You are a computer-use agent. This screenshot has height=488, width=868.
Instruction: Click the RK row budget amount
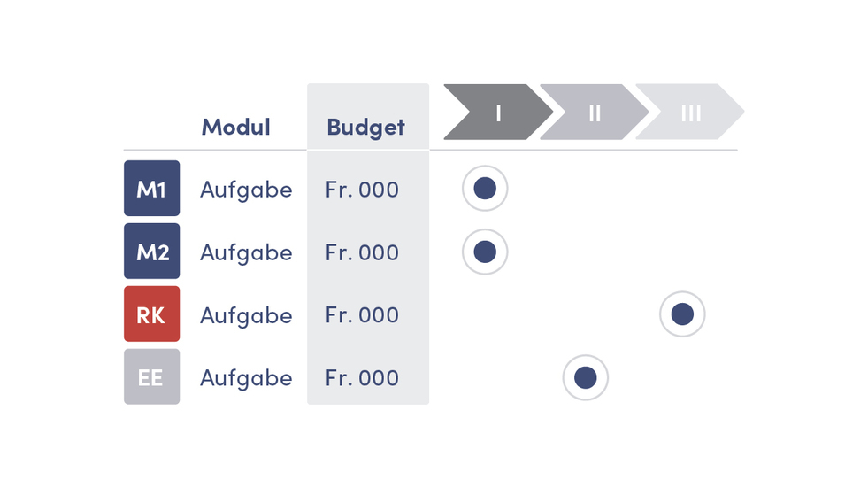[362, 315]
